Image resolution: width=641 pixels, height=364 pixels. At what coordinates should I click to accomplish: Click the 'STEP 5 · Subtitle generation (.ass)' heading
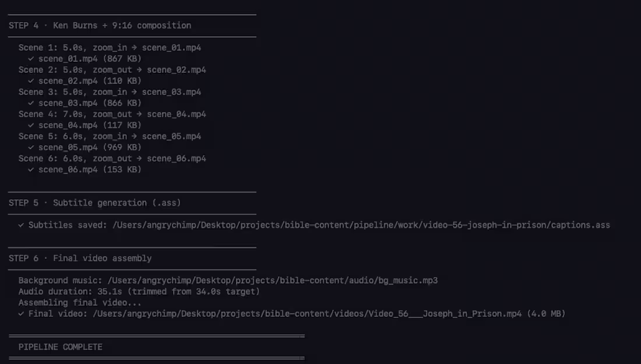[95, 203]
